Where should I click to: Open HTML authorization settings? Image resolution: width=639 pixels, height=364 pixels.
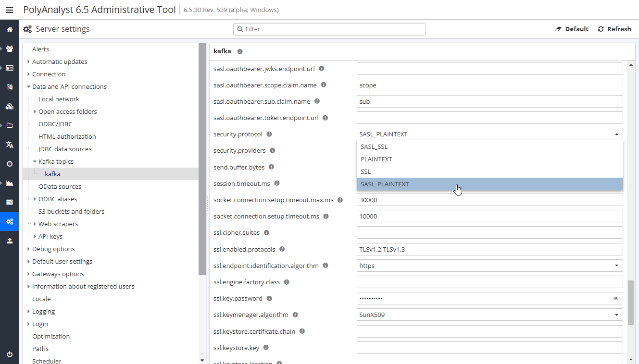[67, 136]
